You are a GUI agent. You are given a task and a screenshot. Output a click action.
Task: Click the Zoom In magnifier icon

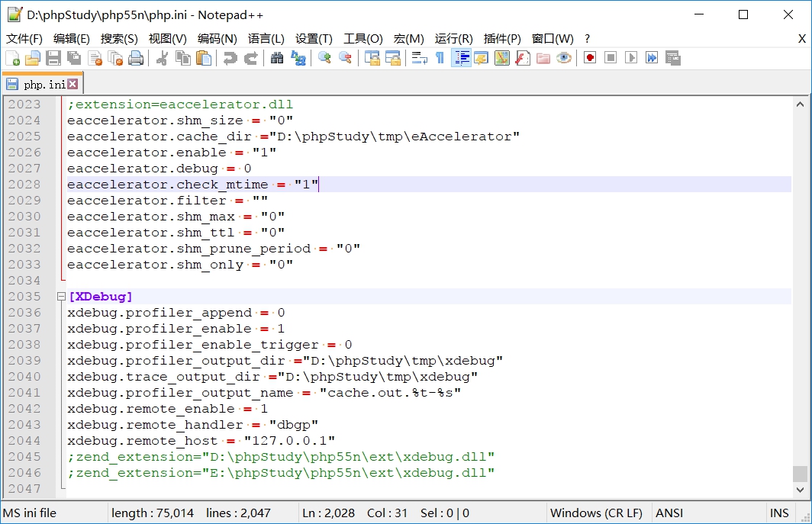[324, 58]
